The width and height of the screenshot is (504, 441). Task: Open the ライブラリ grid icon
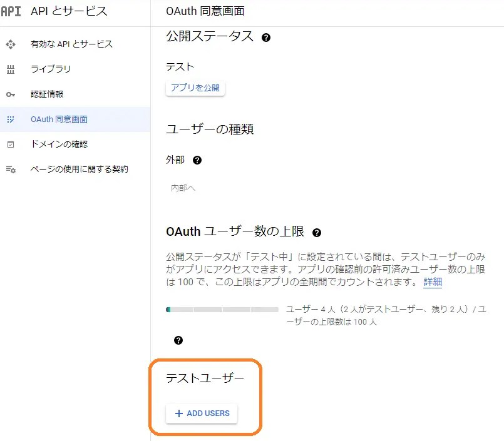click(11, 69)
